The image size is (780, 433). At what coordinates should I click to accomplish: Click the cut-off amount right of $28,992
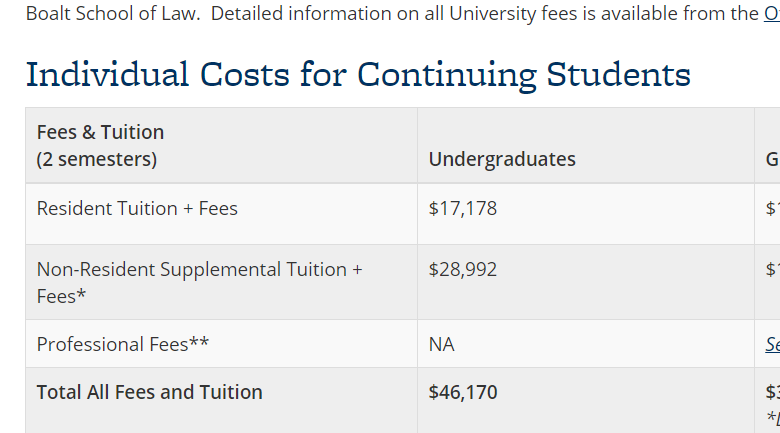pos(772,269)
